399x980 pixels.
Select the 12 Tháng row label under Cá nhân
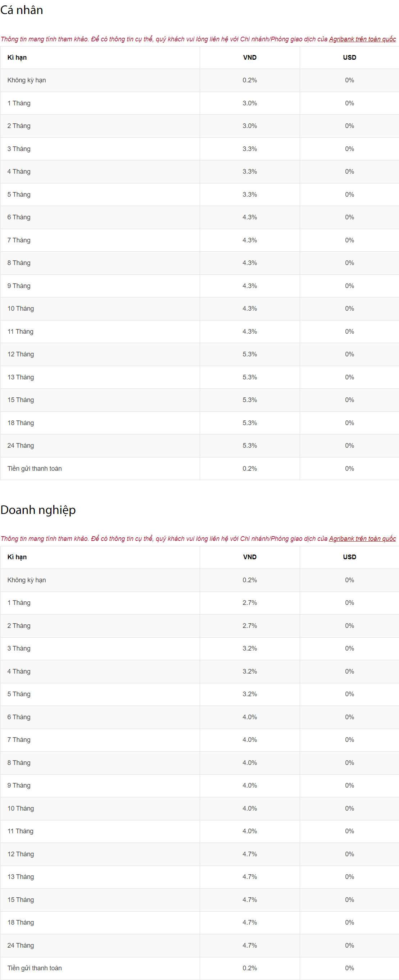coord(21,354)
